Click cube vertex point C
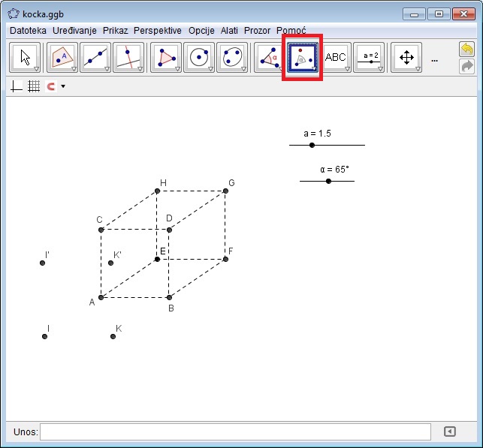Viewport: 483px width, 448px height. pos(101,230)
